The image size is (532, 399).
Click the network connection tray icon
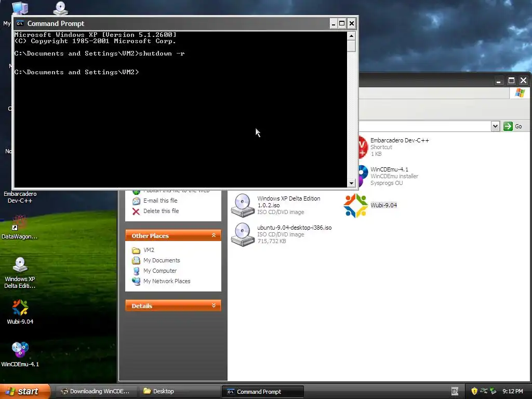484,391
